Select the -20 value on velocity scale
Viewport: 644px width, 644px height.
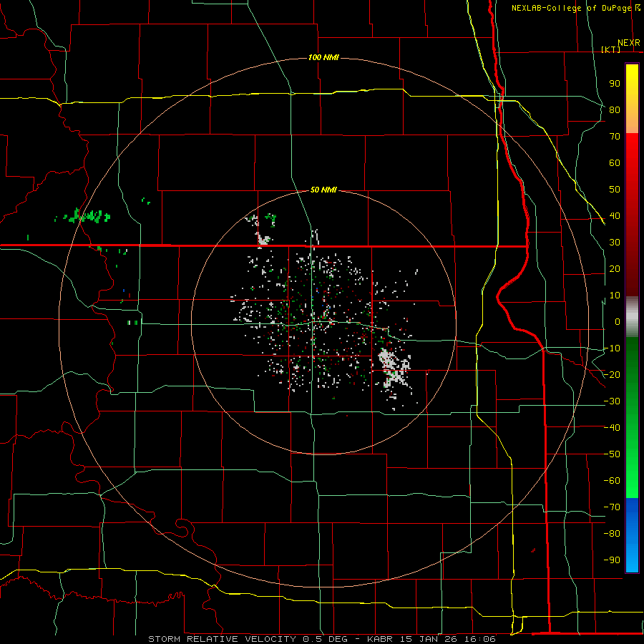click(612, 374)
